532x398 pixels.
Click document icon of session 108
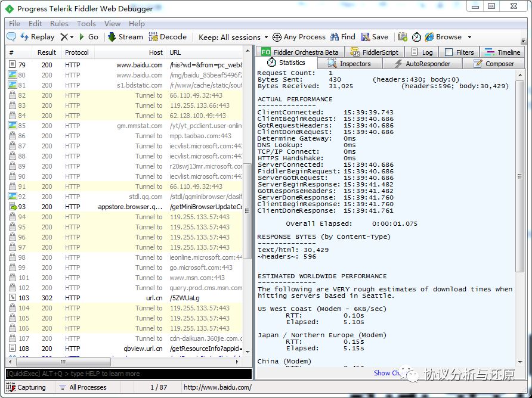pos(13,348)
